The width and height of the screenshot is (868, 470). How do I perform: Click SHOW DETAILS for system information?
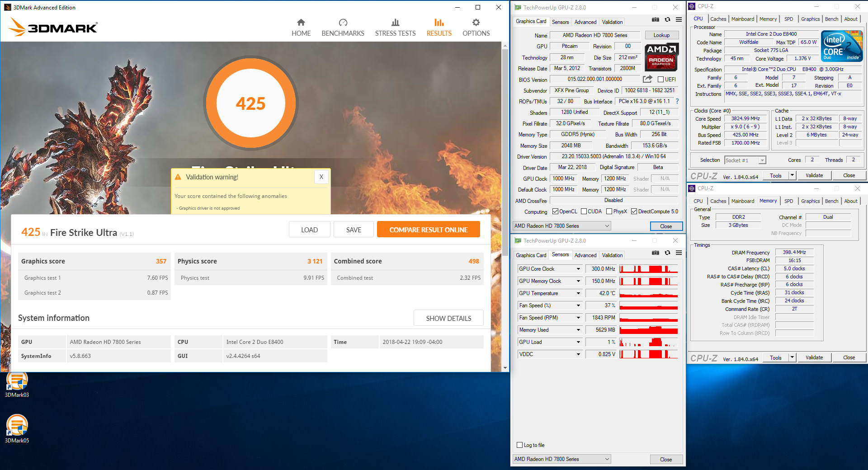[x=448, y=318]
